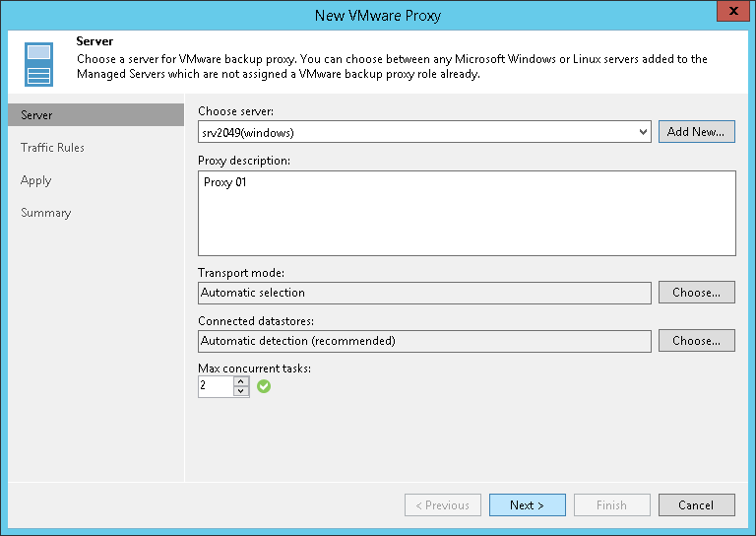Click the green checkmark status icon

[x=264, y=386]
